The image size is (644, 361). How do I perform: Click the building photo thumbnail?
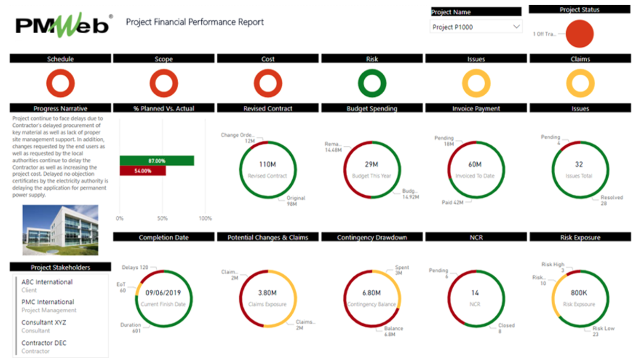coord(60,229)
